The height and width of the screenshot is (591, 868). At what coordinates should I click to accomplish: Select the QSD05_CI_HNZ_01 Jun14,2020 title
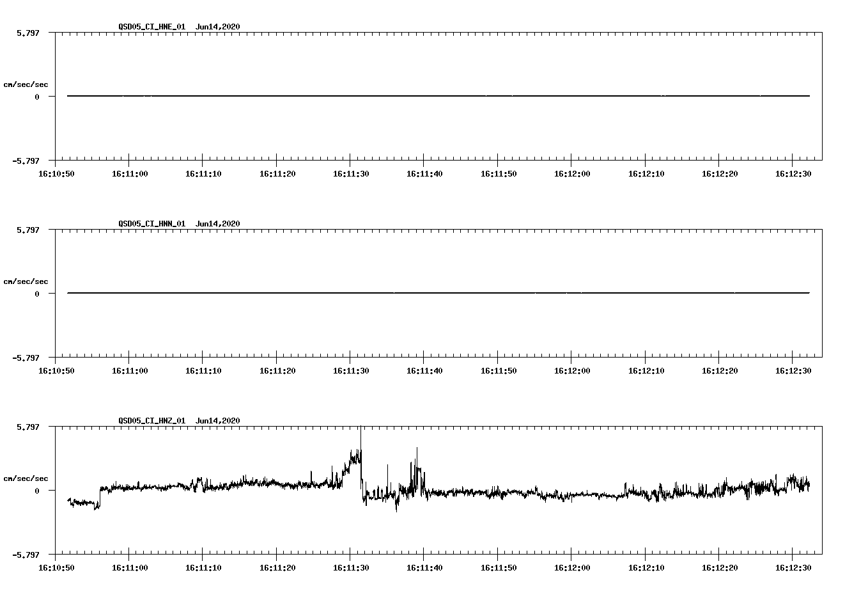(179, 420)
